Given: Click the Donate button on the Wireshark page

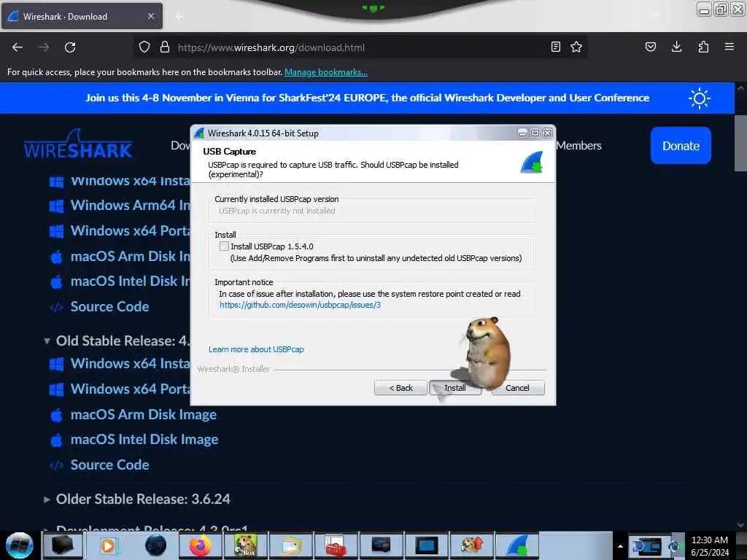Looking at the screenshot, I should click(681, 146).
